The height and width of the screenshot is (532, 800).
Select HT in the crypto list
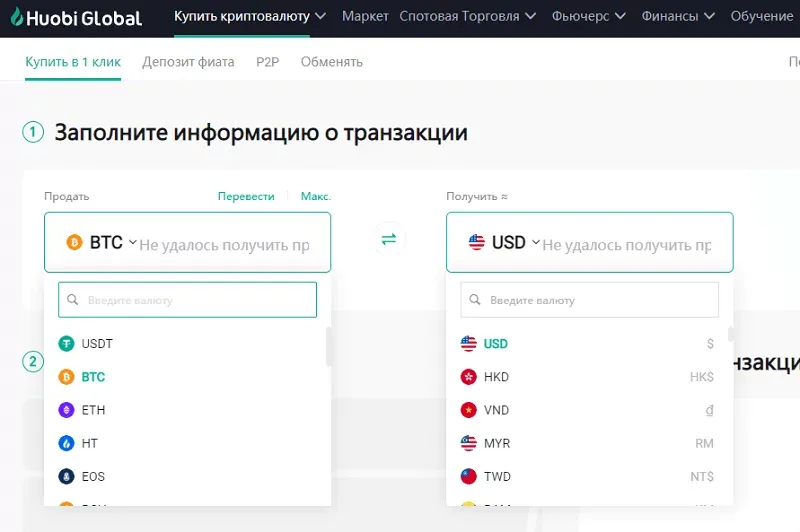click(187, 443)
